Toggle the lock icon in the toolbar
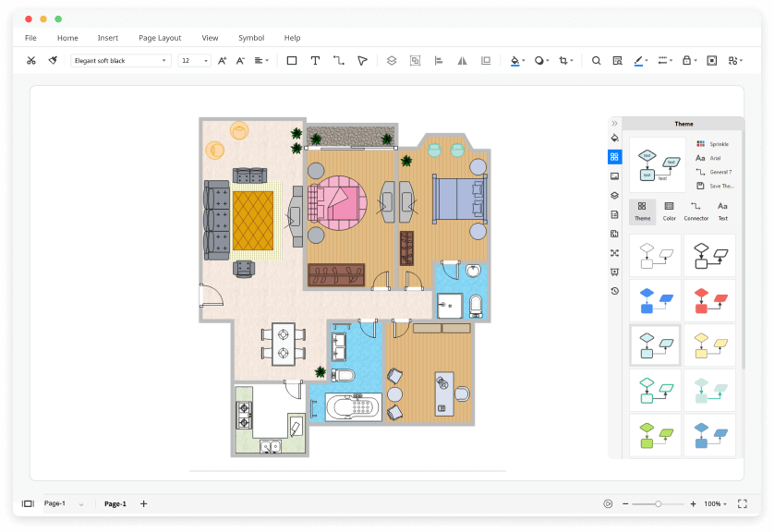Image resolution: width=774 pixels, height=532 pixels. (x=686, y=60)
